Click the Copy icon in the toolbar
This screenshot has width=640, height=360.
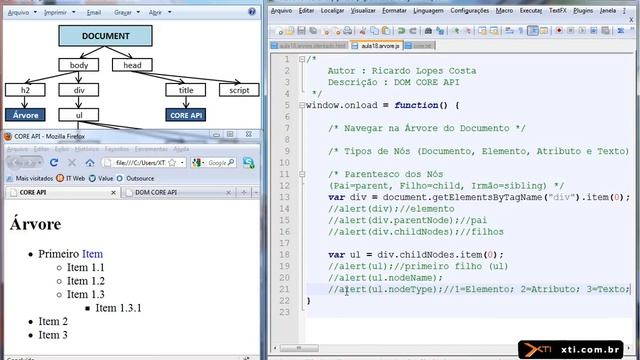(x=374, y=31)
